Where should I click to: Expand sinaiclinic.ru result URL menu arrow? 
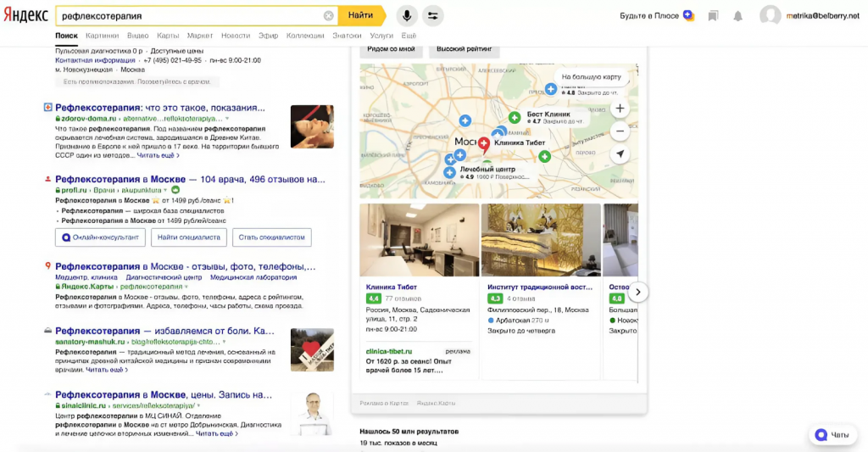[198, 406]
